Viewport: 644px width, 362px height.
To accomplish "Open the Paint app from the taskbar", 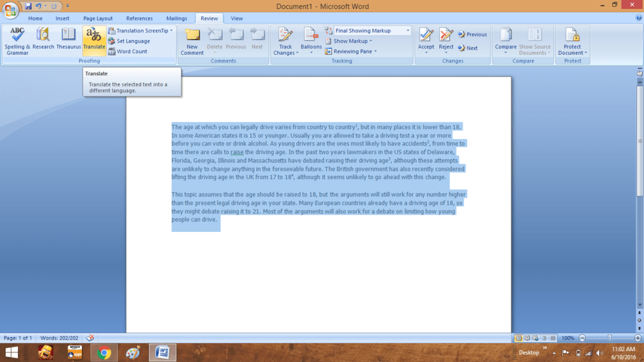I will point(133,352).
